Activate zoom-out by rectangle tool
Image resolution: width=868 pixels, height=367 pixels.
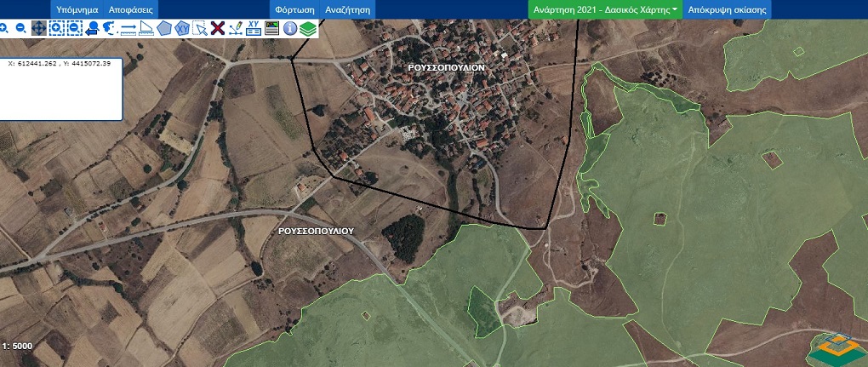74,28
